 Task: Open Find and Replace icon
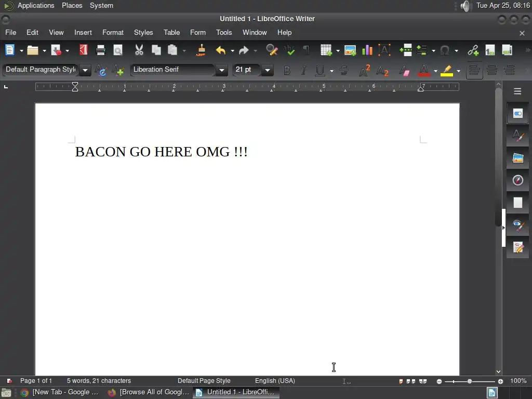tap(271, 50)
